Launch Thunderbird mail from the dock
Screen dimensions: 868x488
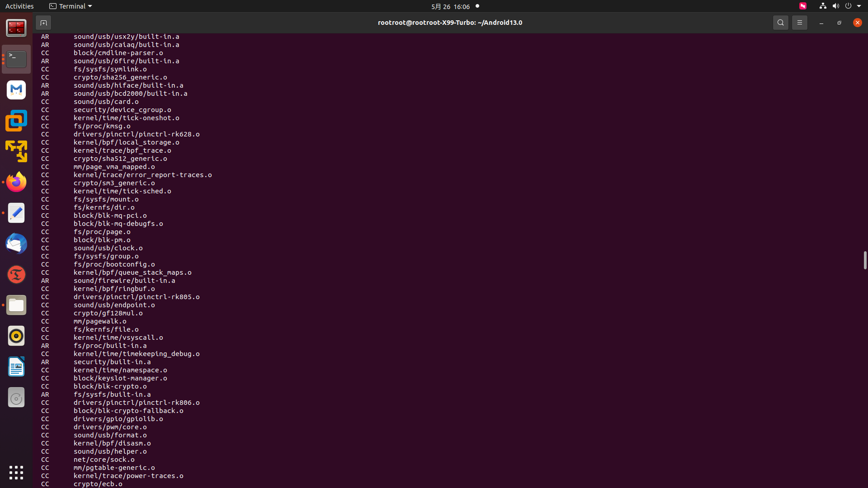(x=16, y=244)
